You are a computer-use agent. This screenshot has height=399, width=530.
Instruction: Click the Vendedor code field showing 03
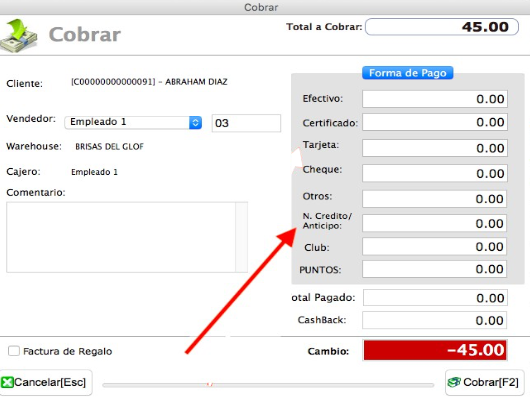(246, 123)
